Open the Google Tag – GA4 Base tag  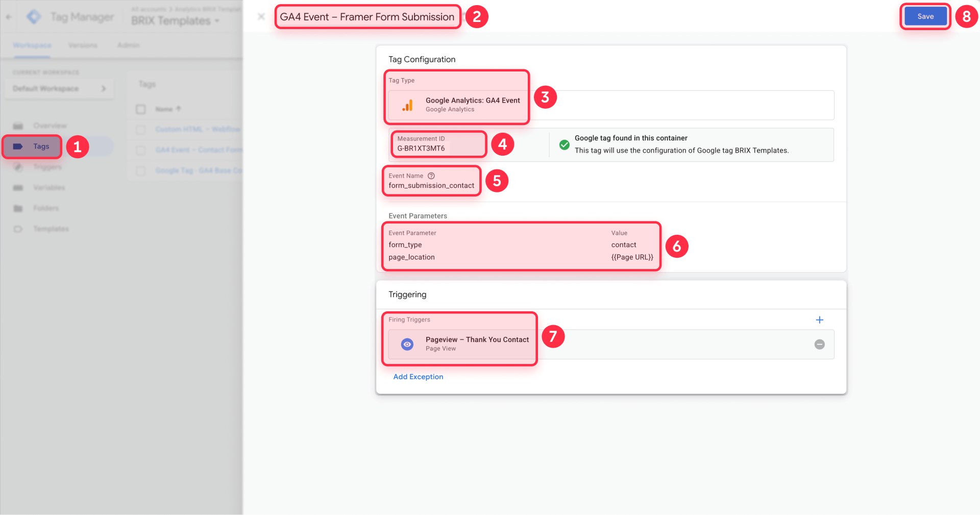(199, 170)
